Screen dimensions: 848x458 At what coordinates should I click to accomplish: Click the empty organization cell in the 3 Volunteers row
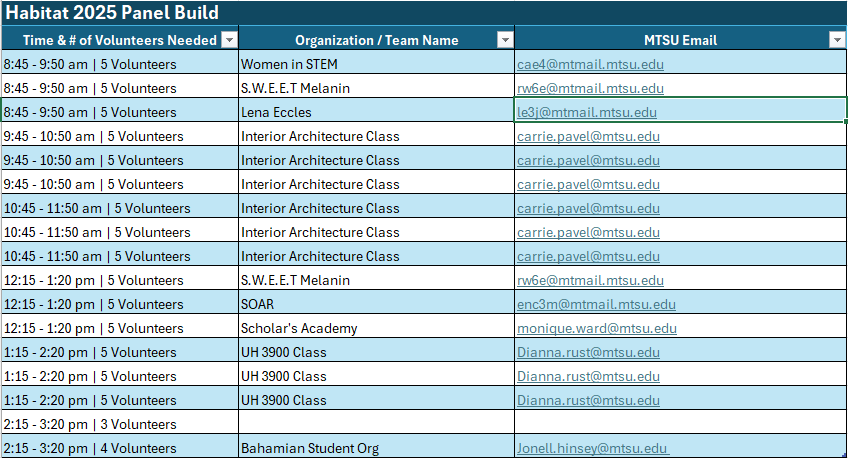[x=376, y=425]
